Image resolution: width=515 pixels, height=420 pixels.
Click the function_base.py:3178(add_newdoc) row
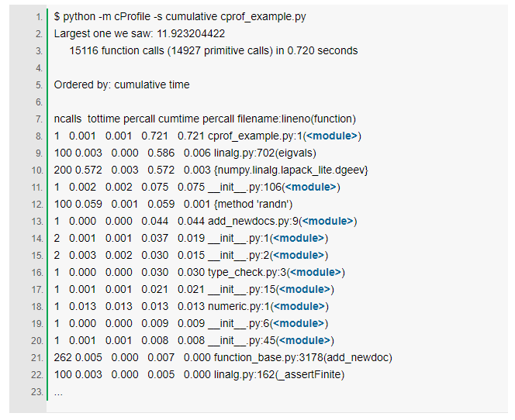point(223,358)
